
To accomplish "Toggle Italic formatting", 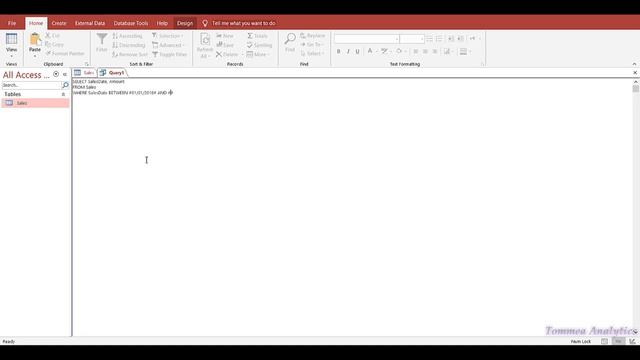I will (348, 51).
